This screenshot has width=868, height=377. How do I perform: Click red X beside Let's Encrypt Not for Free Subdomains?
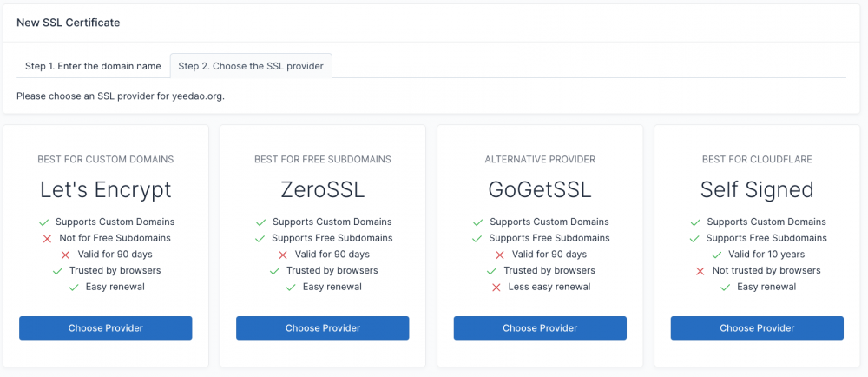pos(47,239)
